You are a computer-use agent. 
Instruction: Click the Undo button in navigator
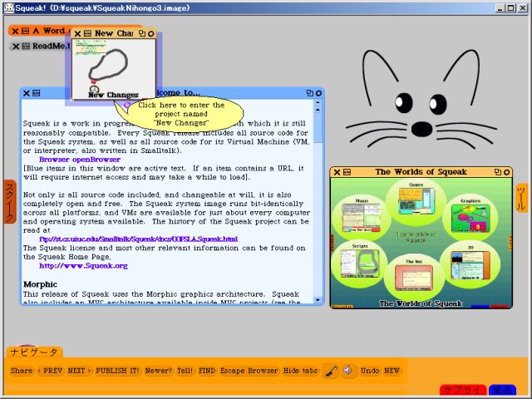[x=370, y=371]
